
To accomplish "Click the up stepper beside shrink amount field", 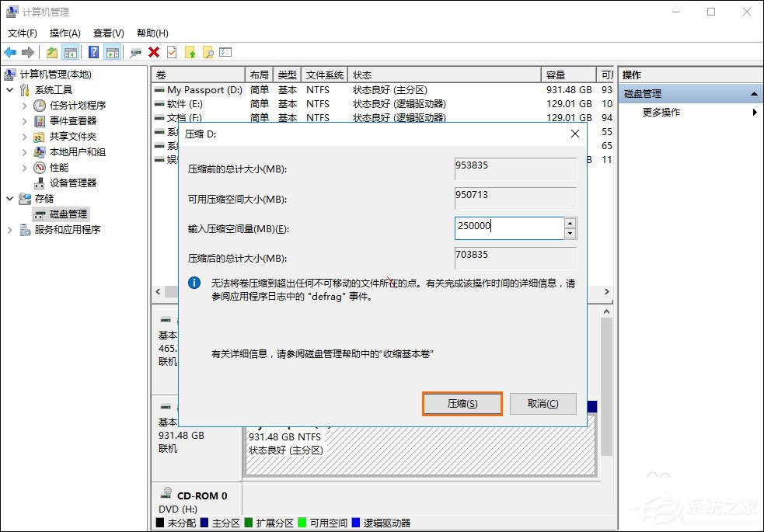I will (x=570, y=221).
